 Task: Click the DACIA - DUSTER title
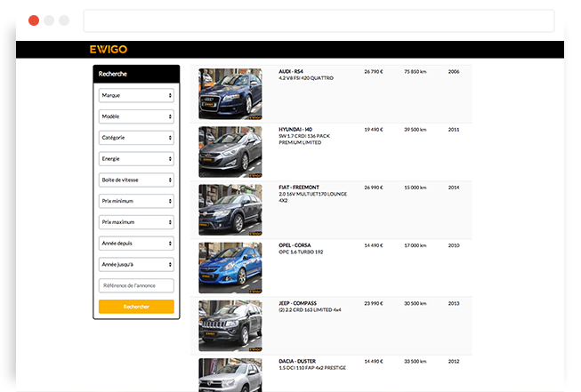(297, 361)
